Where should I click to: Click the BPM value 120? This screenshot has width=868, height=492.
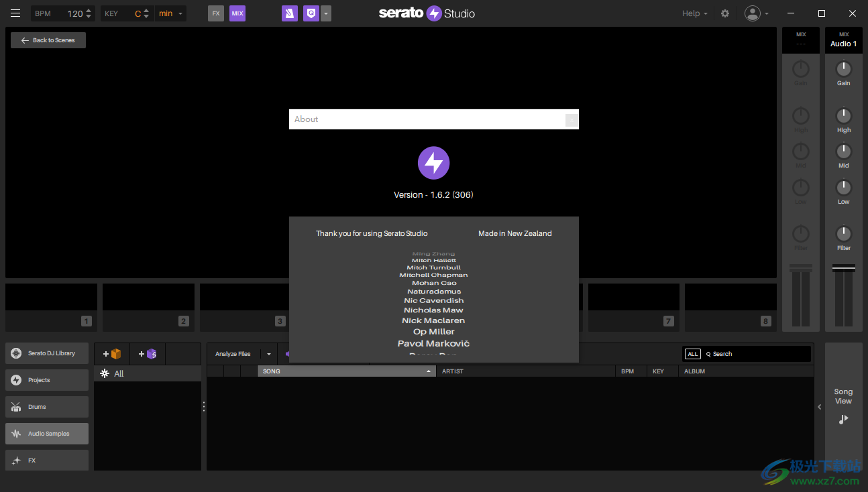click(75, 13)
